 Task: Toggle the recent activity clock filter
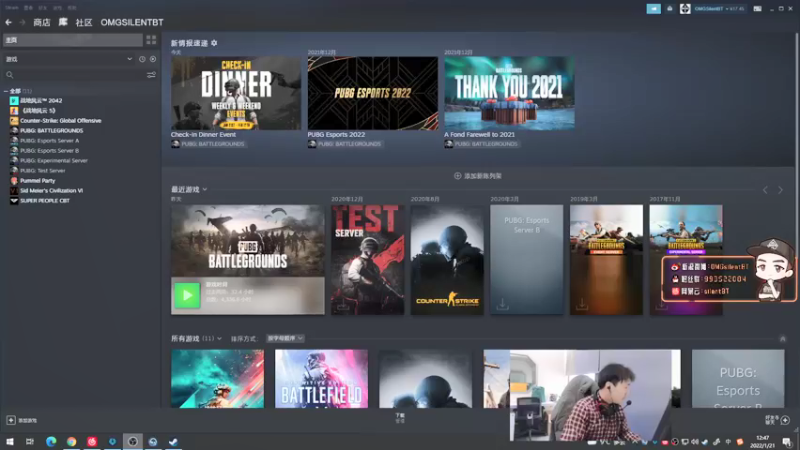click(142, 59)
